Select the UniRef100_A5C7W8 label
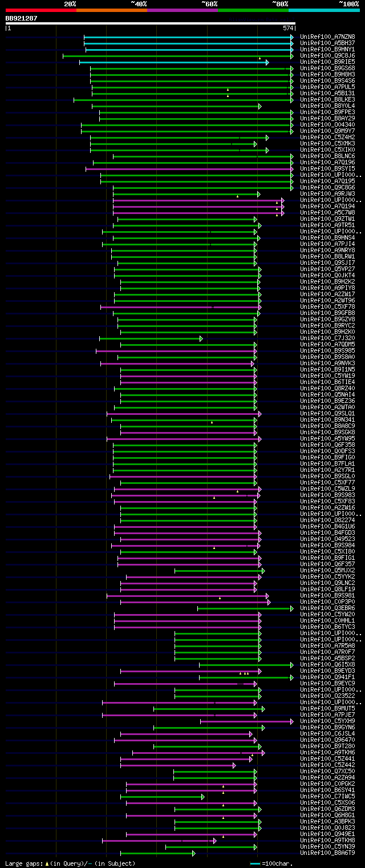The width and height of the screenshot is (365, 868). pos(327,212)
